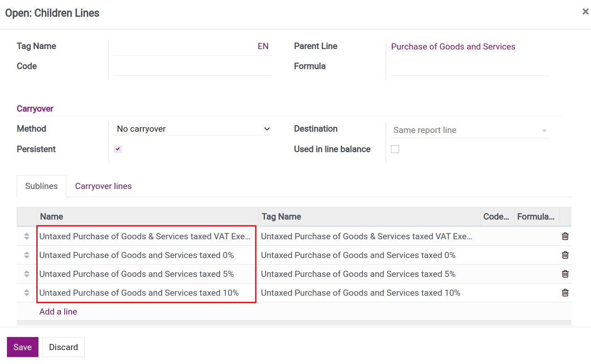Click the drag handle of the first subline
Image resolution: width=591 pixels, height=364 pixels.
tap(26, 236)
